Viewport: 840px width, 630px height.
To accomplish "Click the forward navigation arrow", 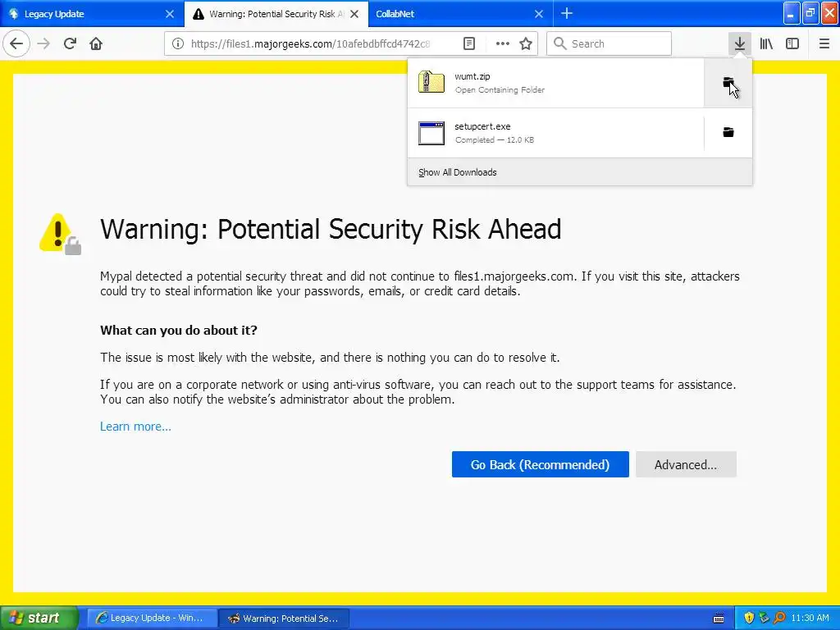I will click(43, 43).
